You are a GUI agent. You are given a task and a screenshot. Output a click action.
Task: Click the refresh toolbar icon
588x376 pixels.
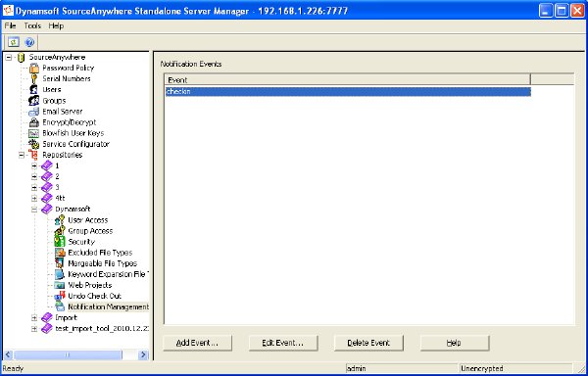13,42
